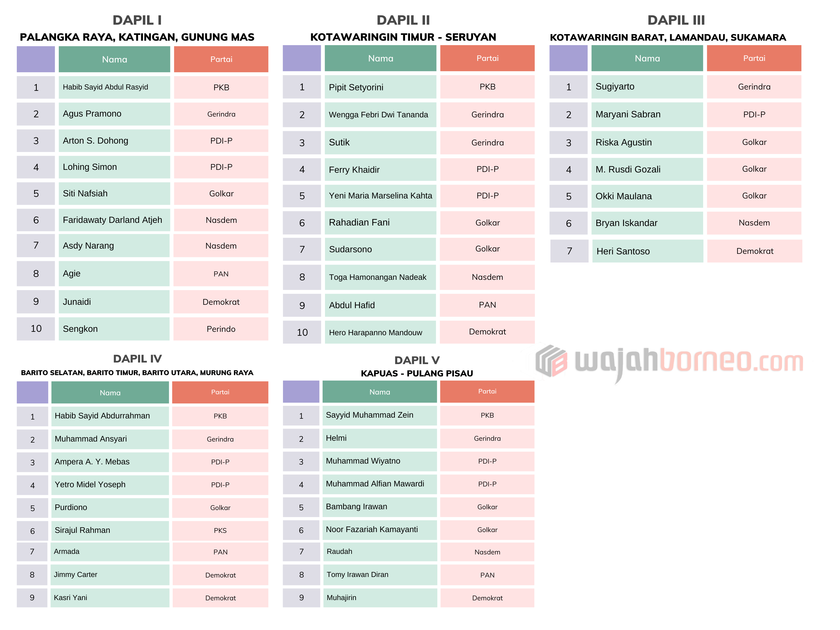Select the Perindo party cell
The width and height of the screenshot is (840, 630).
(x=221, y=329)
